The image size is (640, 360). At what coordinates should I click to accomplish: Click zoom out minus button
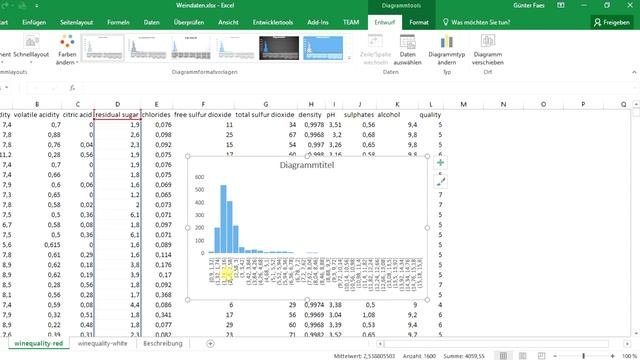[555, 356]
